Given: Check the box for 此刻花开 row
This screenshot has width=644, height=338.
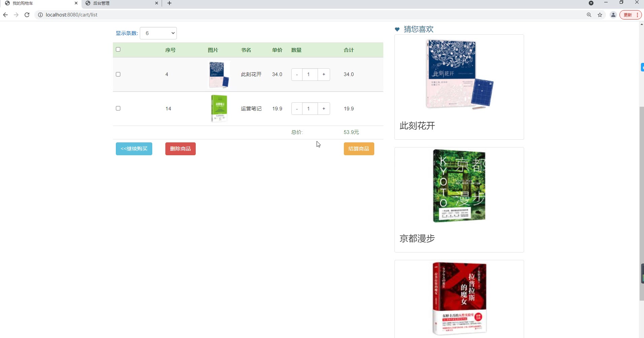Looking at the screenshot, I should 118,74.
